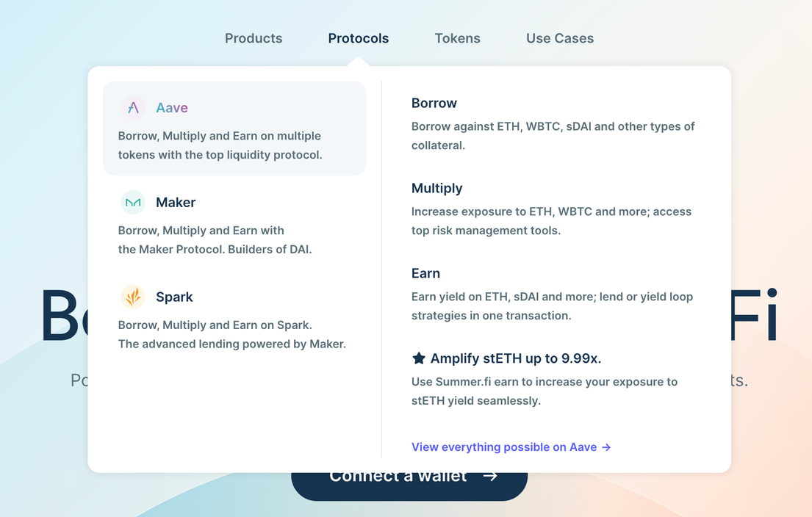Click the Connect a Wallet button
This screenshot has height=517, width=812.
409,486
